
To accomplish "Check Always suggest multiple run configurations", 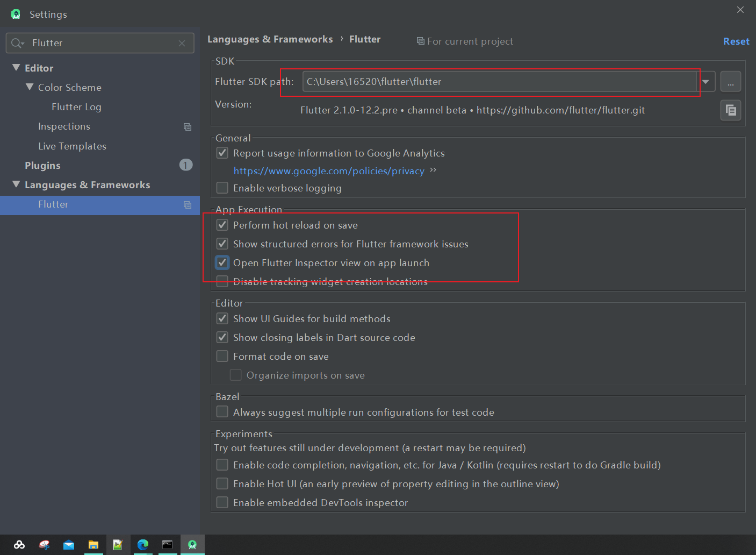I will tap(222, 412).
